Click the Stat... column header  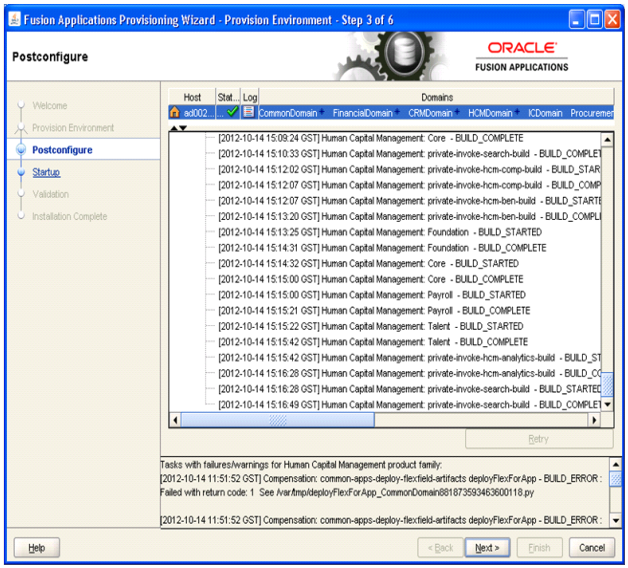(228, 97)
